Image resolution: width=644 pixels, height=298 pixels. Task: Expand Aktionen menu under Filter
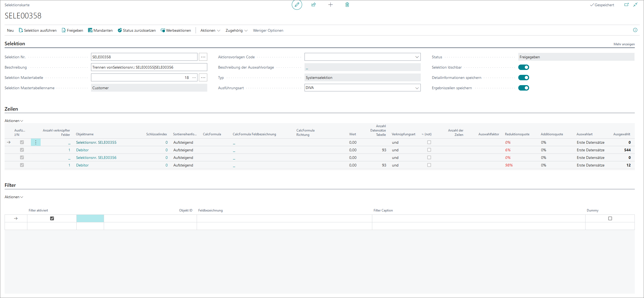(14, 197)
